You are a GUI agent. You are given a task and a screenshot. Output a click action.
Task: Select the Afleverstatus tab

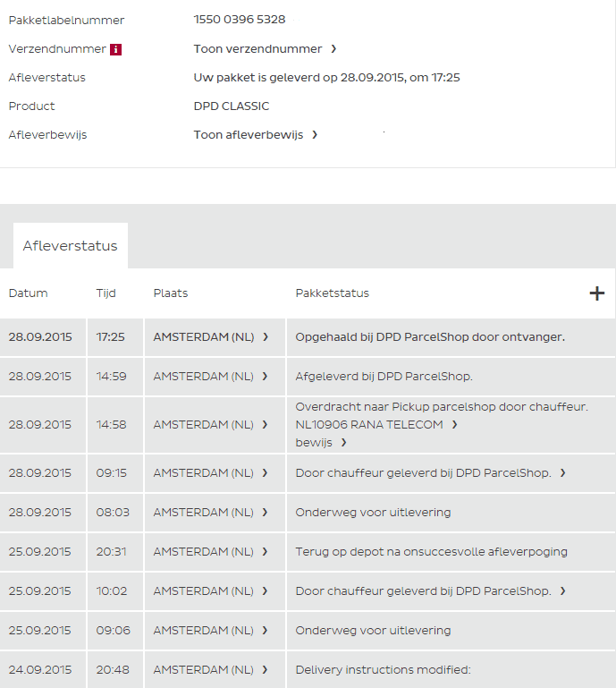(71, 246)
